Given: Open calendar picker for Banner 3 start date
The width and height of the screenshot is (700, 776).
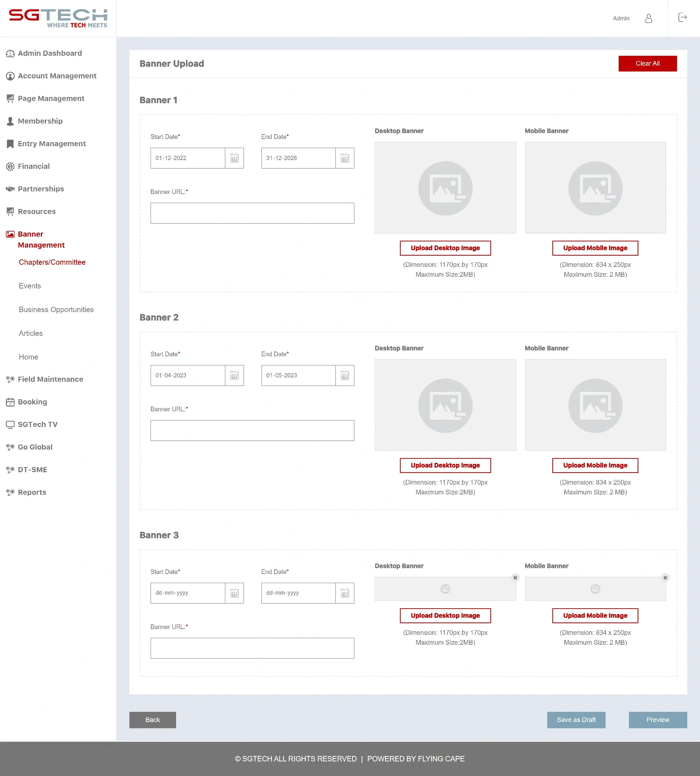Looking at the screenshot, I should pyautogui.click(x=234, y=593).
